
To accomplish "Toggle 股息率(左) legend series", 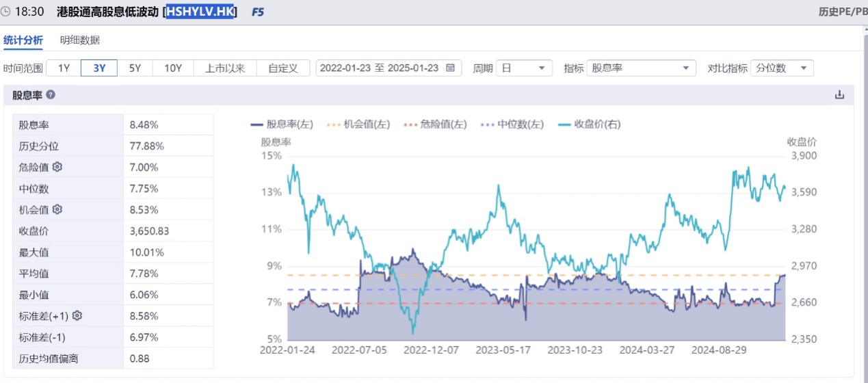I will tap(282, 124).
